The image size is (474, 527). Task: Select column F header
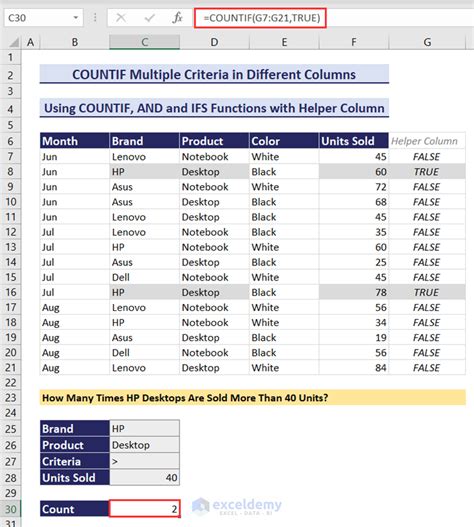pyautogui.click(x=354, y=43)
